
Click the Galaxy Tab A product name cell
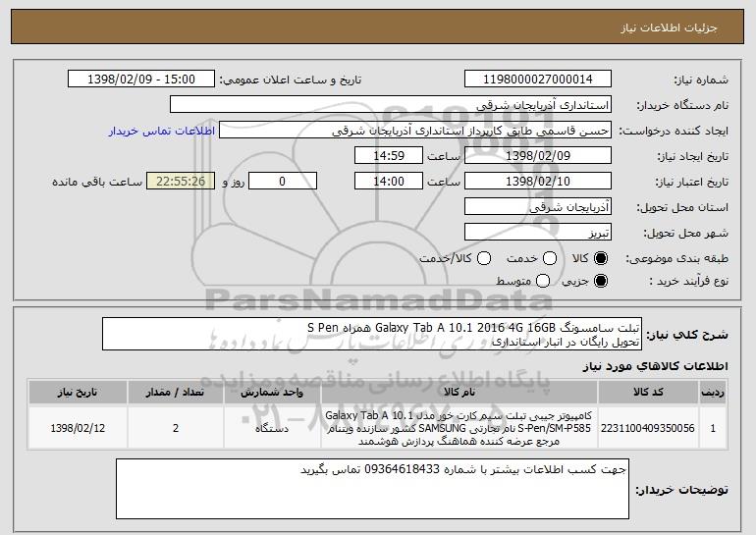pyautogui.click(x=459, y=428)
